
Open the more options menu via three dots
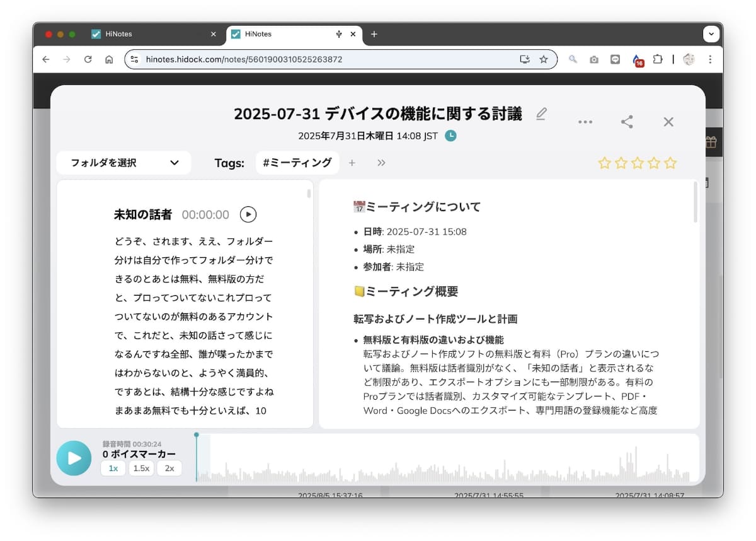tap(585, 122)
